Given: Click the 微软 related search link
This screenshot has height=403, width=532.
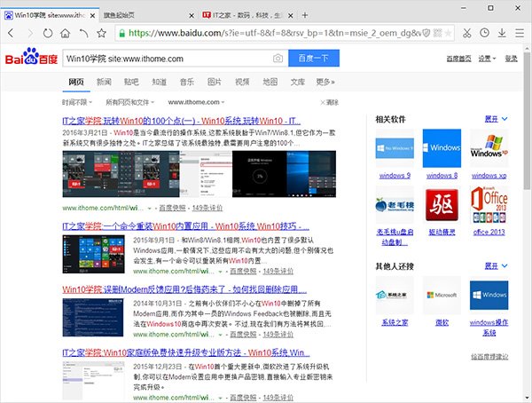Looking at the screenshot, I should click(442, 322).
